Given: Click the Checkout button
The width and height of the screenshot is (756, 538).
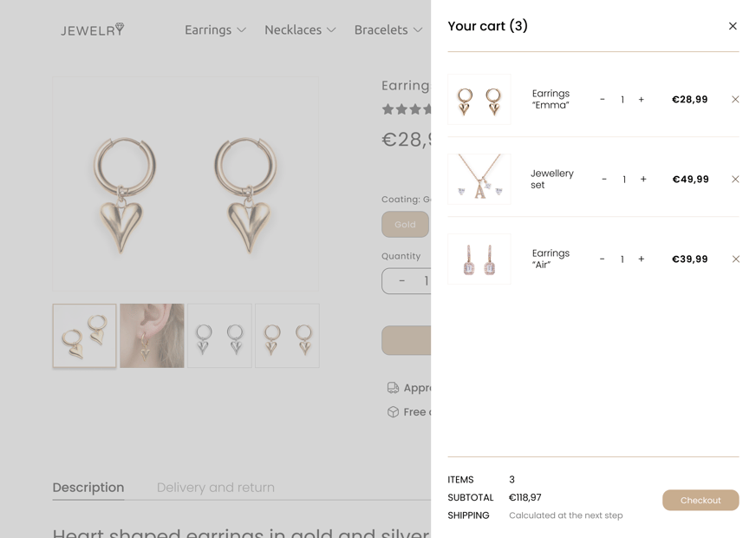Looking at the screenshot, I should tap(701, 501).
